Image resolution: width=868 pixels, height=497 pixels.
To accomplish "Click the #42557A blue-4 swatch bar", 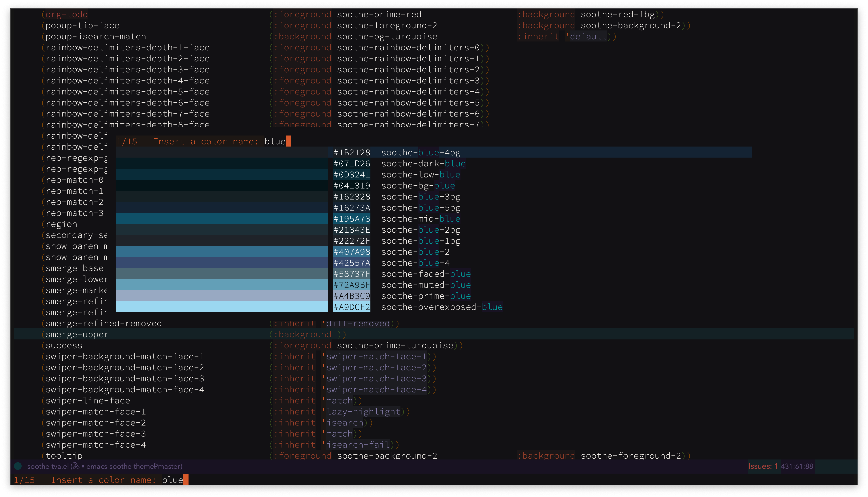I will click(x=222, y=262).
